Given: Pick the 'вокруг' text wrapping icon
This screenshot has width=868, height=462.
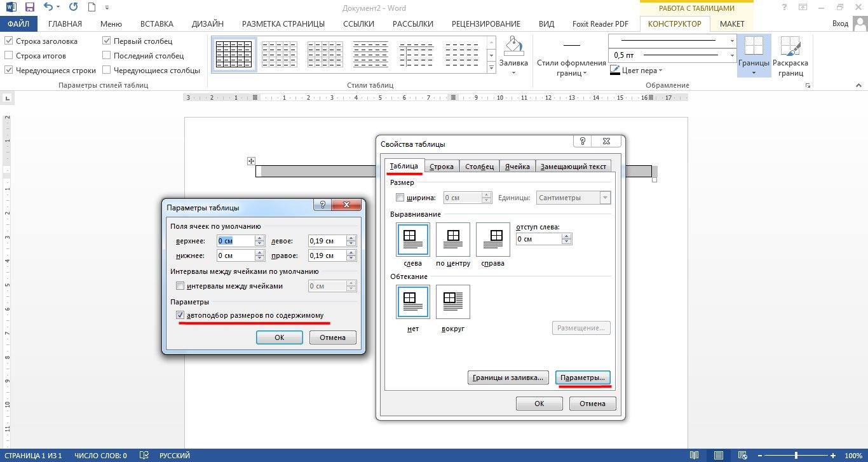Looking at the screenshot, I should coord(453,302).
